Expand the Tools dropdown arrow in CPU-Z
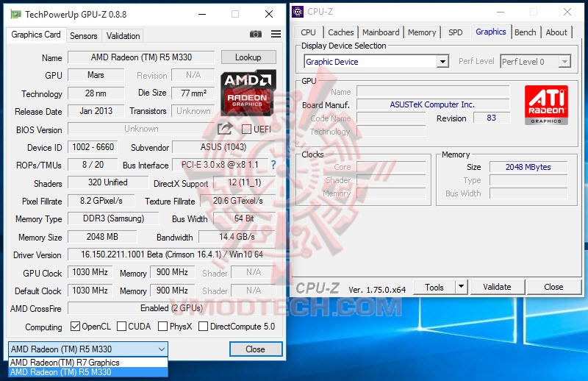 point(462,287)
